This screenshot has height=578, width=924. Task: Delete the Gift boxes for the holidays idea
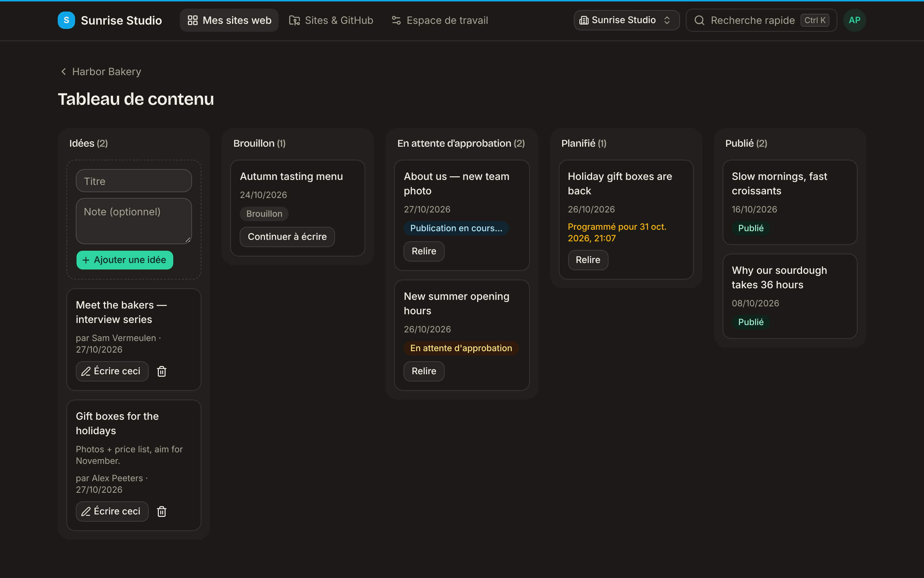pyautogui.click(x=161, y=512)
